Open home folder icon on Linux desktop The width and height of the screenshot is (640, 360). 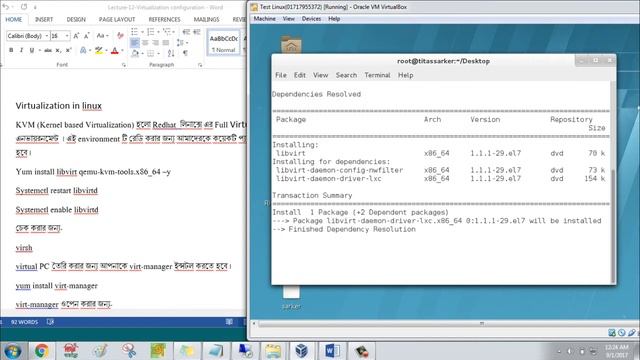click(x=291, y=45)
